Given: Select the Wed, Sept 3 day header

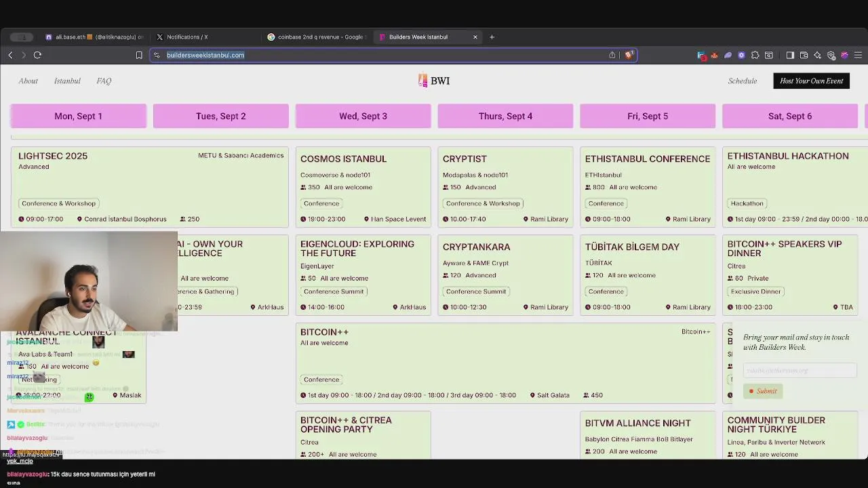Looking at the screenshot, I should [363, 116].
